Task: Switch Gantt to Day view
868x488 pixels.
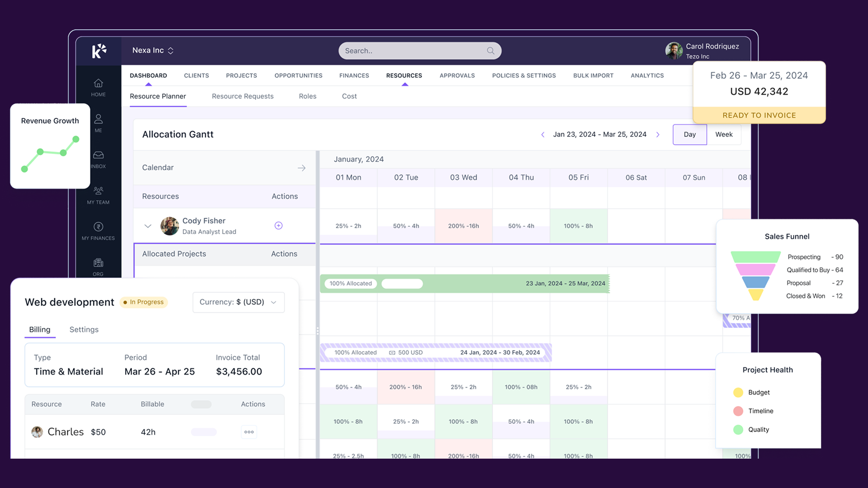Action: (x=689, y=135)
